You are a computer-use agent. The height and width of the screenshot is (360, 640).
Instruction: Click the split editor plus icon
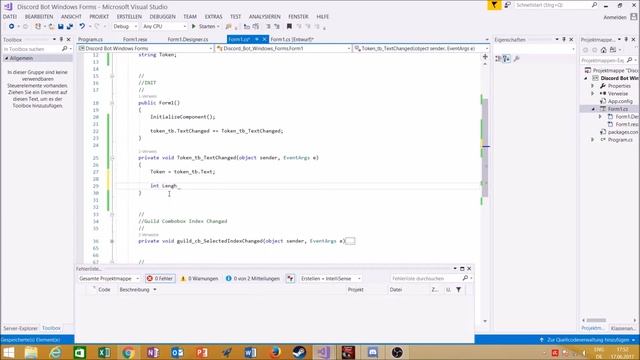coord(485,57)
